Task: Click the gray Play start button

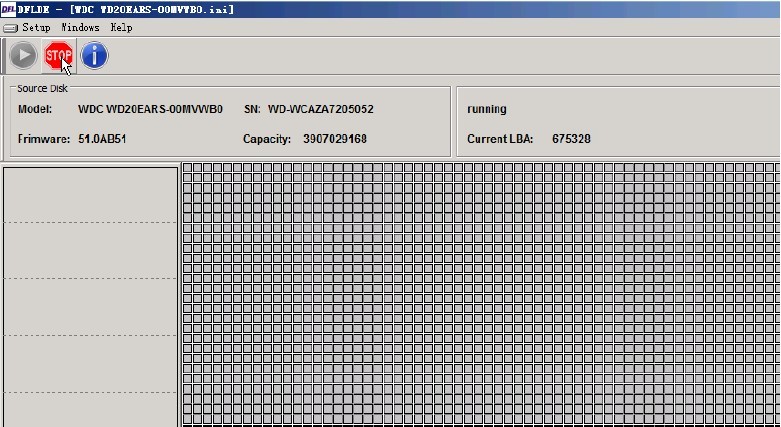Action: pyautogui.click(x=23, y=55)
